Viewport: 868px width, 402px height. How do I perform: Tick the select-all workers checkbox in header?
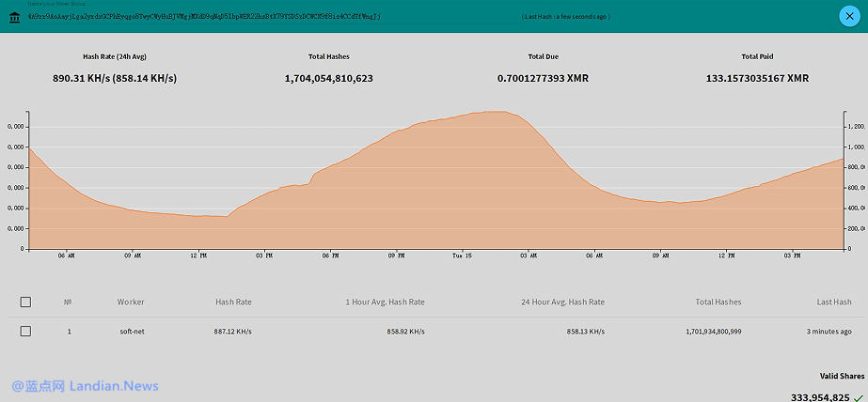[25, 301]
